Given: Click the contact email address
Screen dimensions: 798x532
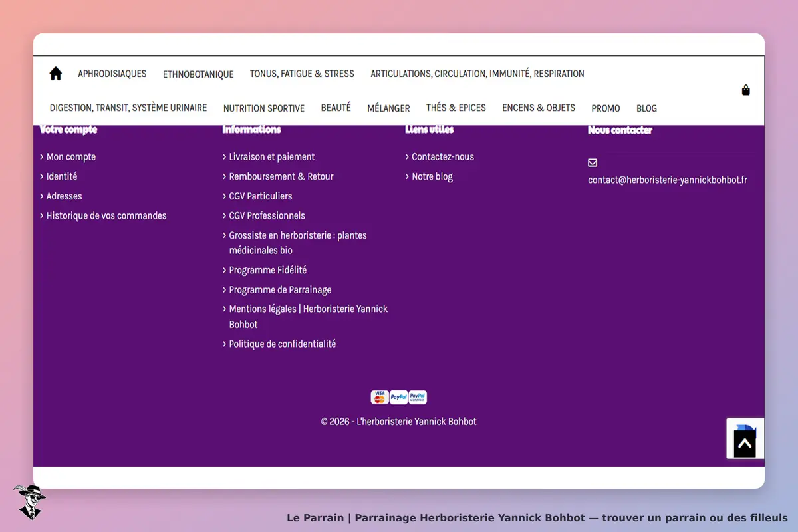Looking at the screenshot, I should click(668, 180).
